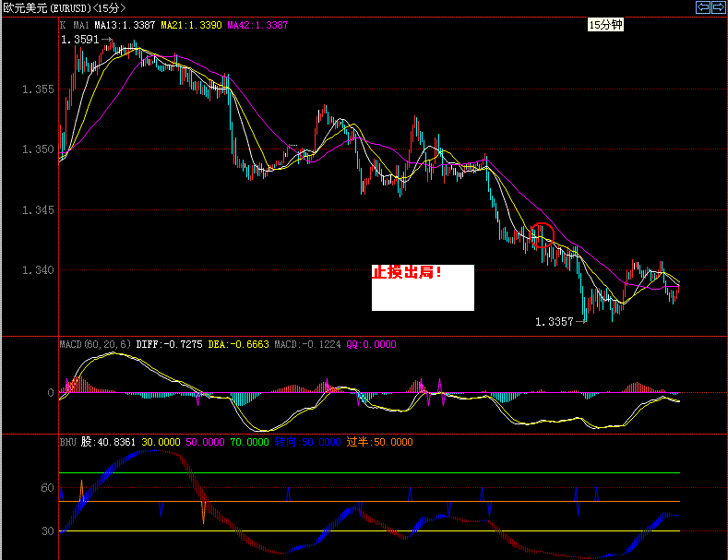Select the magenta 50.0000 level label
The image size is (728, 560).
point(205,442)
